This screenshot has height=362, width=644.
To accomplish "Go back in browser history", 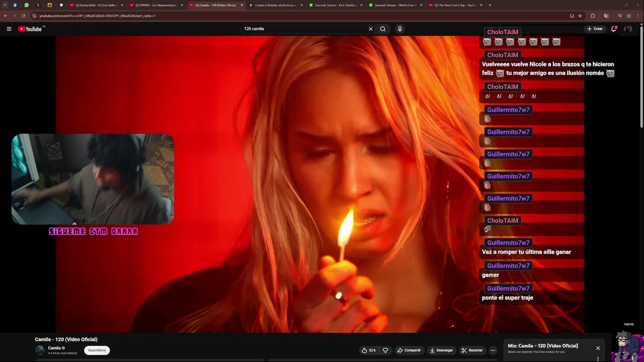I will [6, 16].
